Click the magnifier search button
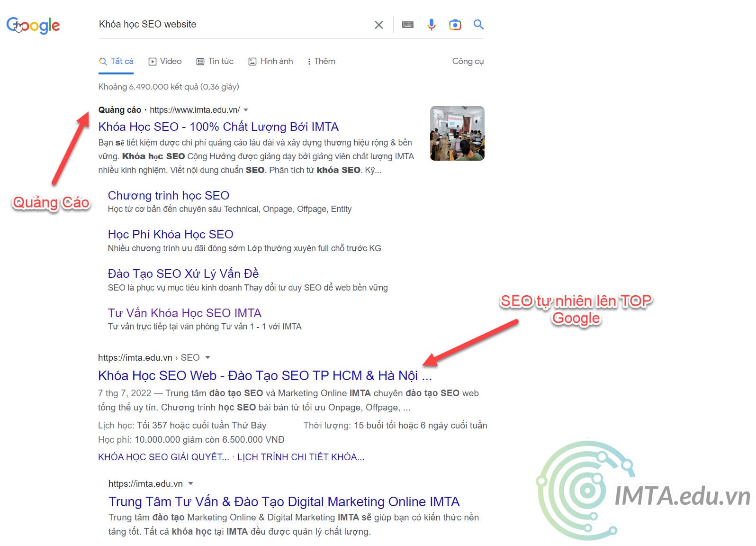The width and height of the screenshot is (756, 546). [478, 25]
